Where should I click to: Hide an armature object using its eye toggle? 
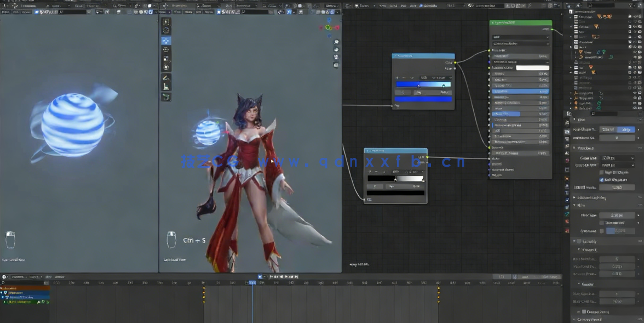[634, 93]
